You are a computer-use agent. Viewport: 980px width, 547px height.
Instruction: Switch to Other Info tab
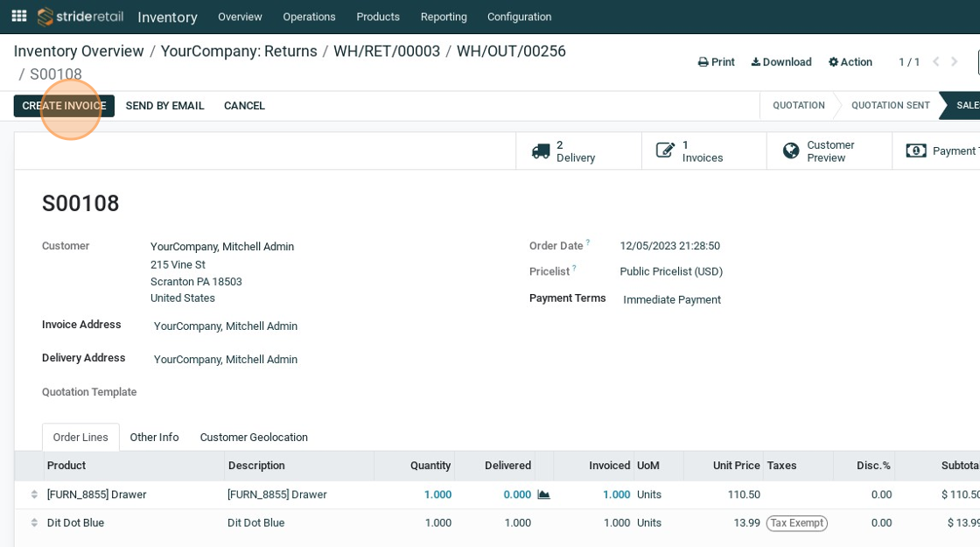tap(154, 438)
